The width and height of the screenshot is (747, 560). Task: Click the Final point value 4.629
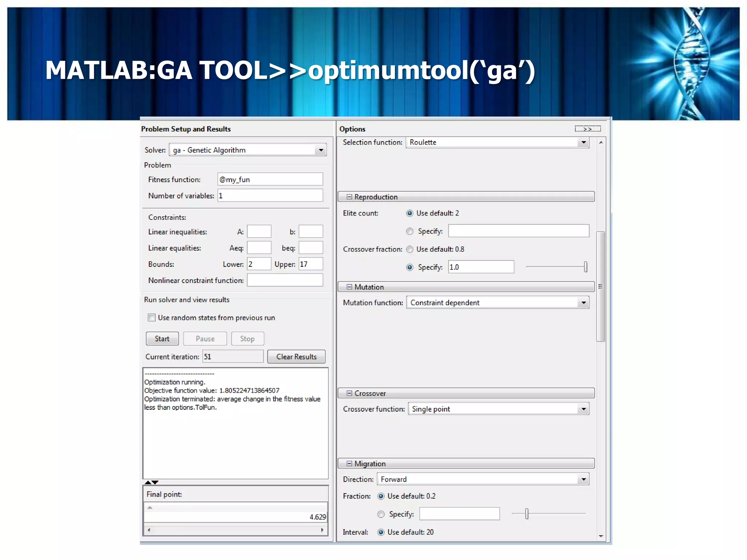[317, 517]
